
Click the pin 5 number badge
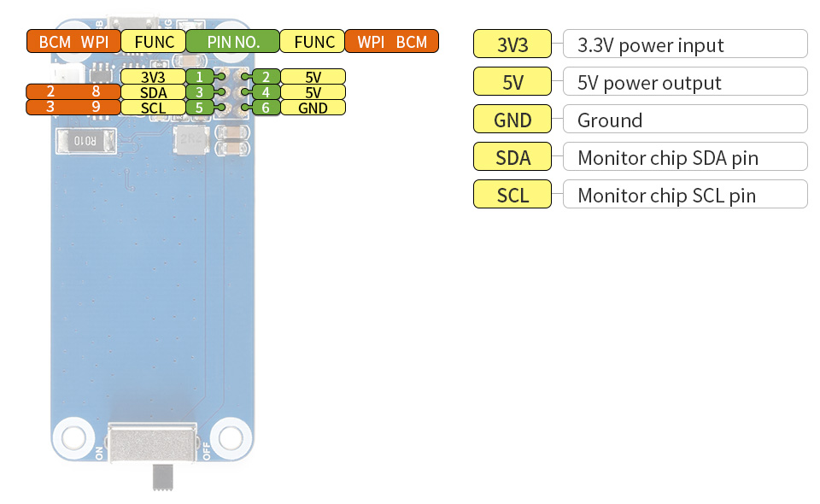[x=199, y=108]
